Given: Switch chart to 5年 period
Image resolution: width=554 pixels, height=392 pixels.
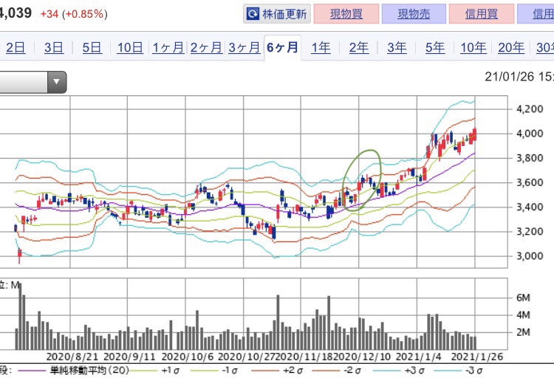Looking at the screenshot, I should [x=435, y=48].
